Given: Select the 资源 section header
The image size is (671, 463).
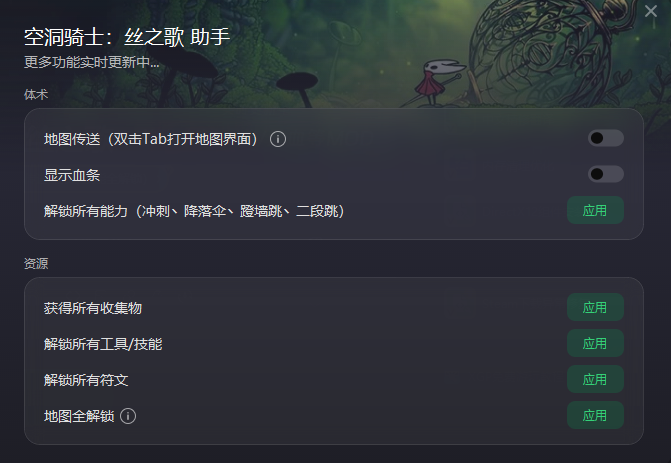Looking at the screenshot, I should click(x=36, y=264).
